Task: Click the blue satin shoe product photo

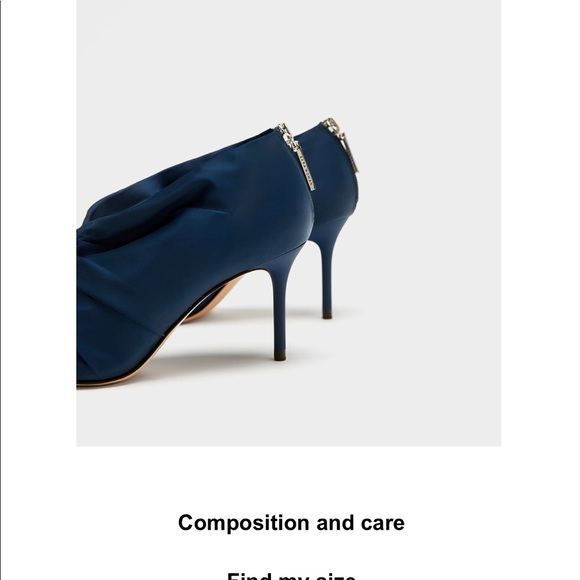Action: coord(289,223)
